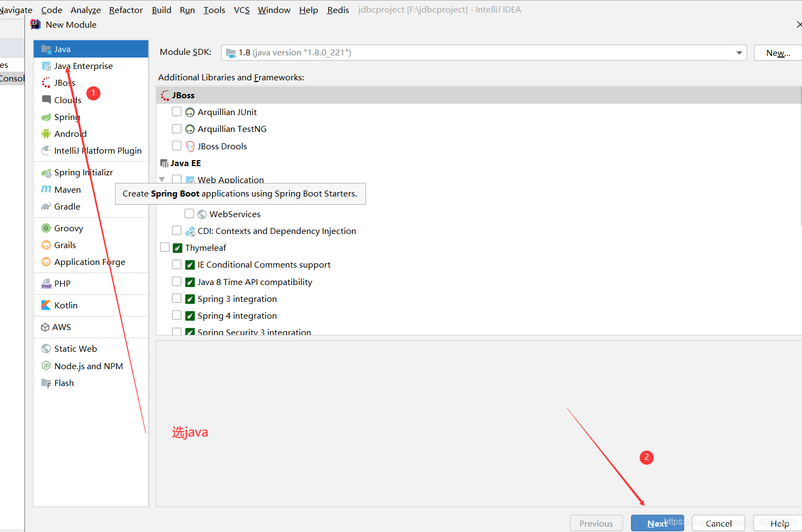The width and height of the screenshot is (802, 532).
Task: Open the Module SDK dropdown arrow
Action: (739, 53)
